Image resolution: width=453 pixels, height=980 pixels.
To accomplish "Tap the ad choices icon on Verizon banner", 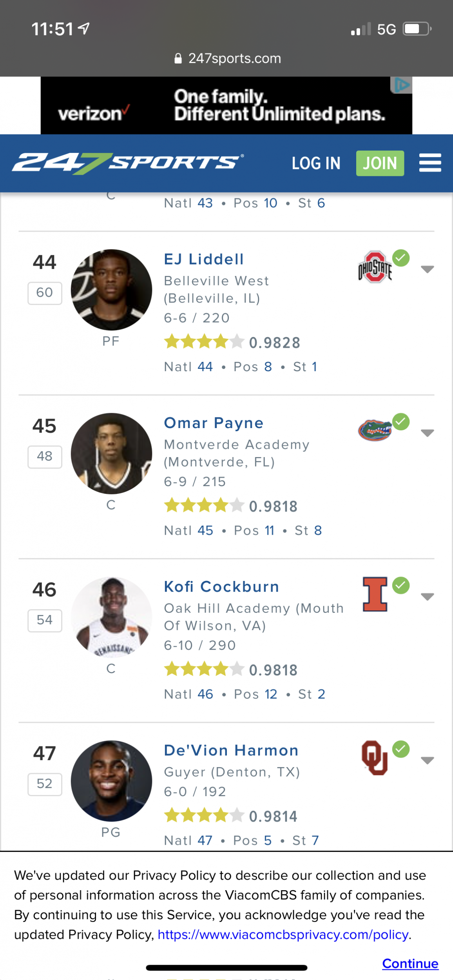I will tap(401, 85).
